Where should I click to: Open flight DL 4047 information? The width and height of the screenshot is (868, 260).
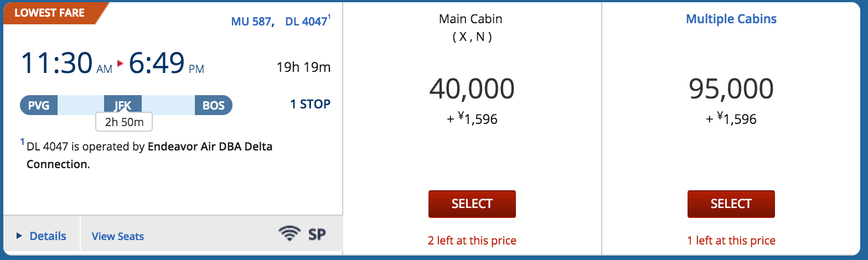[x=306, y=22]
